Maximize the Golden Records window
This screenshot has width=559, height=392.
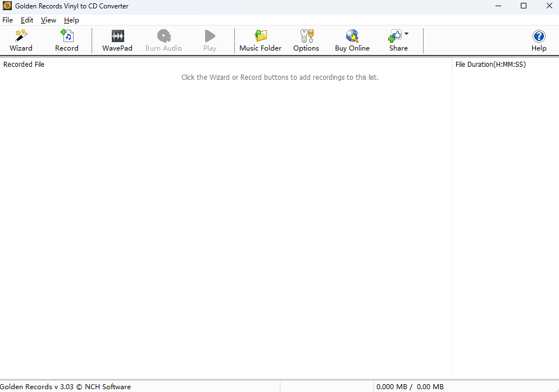(x=524, y=6)
